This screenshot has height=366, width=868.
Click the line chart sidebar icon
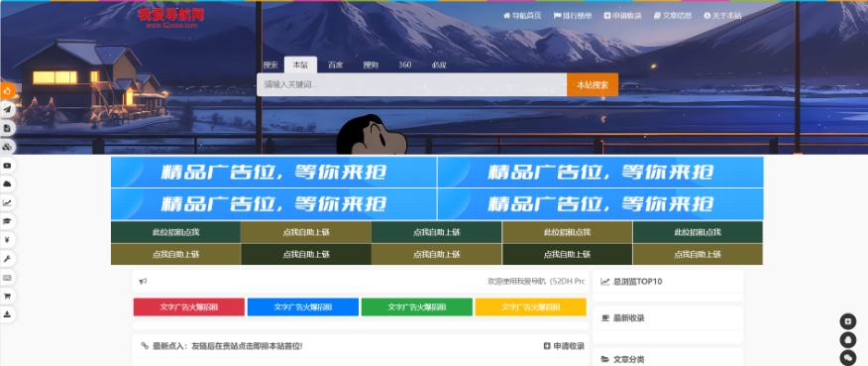coord(8,203)
